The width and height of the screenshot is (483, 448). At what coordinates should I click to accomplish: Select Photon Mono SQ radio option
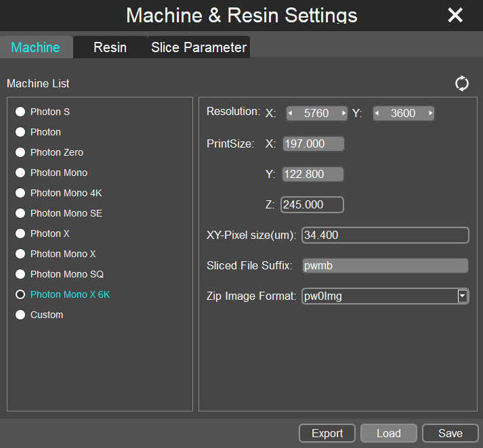click(20, 274)
